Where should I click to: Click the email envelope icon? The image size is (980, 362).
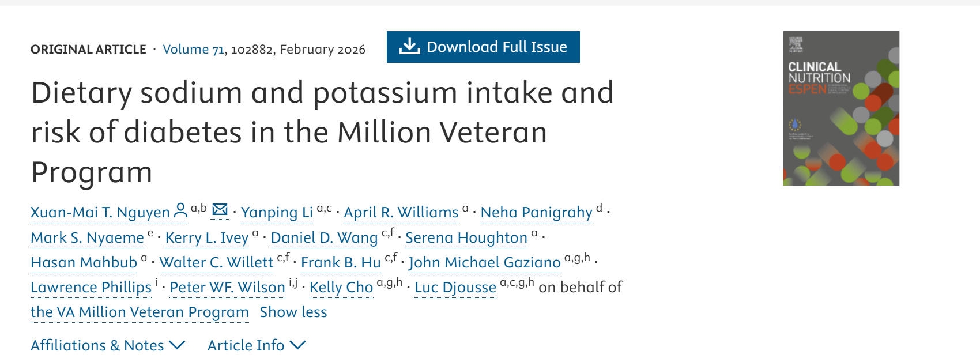click(x=220, y=210)
